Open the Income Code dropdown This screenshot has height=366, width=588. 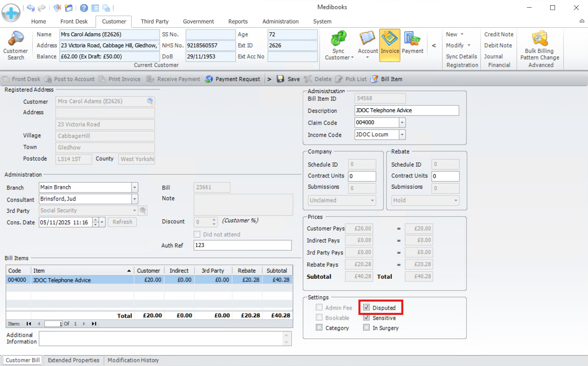402,135
